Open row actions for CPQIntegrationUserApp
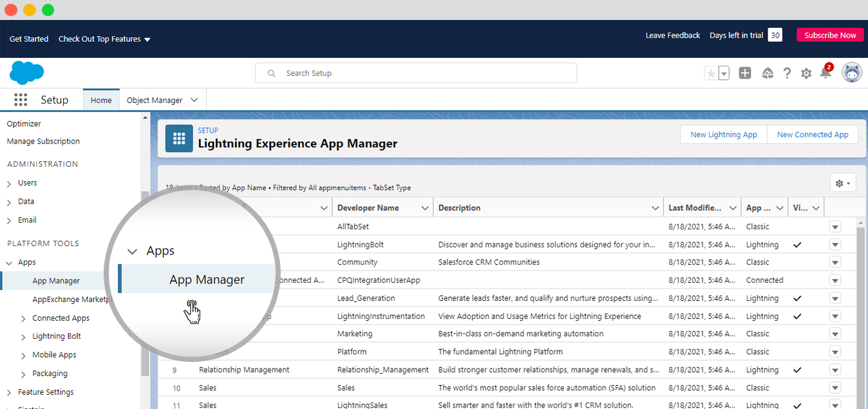Viewport: 868px width, 409px height. (835, 280)
